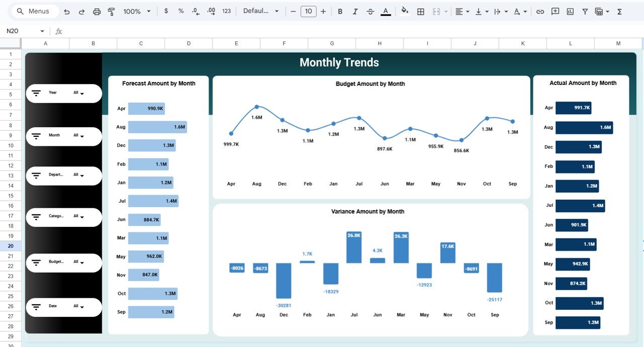Toggle italic formatting

[355, 11]
